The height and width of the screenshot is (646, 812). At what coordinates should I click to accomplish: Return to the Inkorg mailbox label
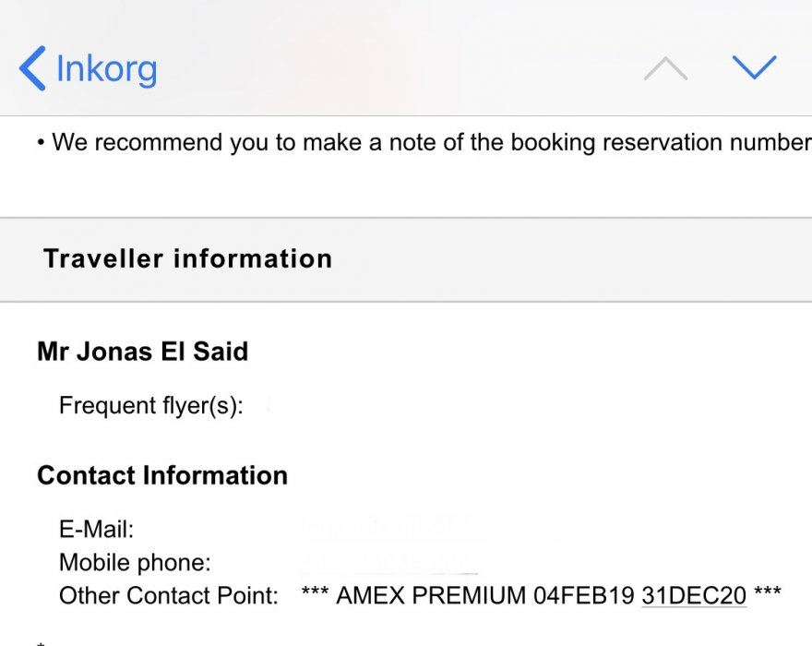click(x=106, y=69)
